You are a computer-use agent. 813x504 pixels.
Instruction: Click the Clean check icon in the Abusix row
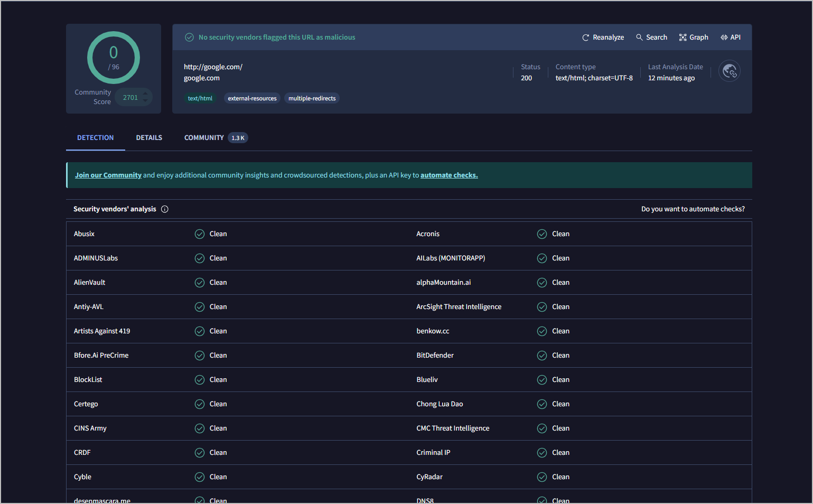200,234
